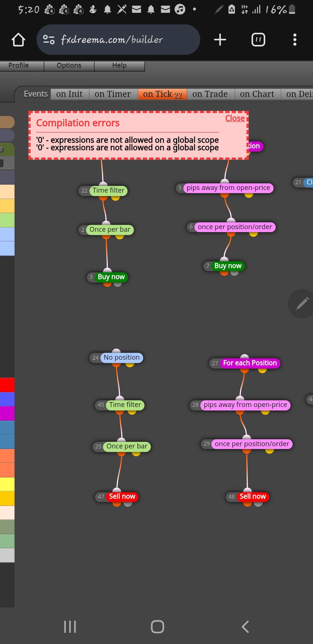Viewport: 313px width, 644px height.
Task: Click the fxdreema.com/builder address field
Action: pyautogui.click(x=118, y=39)
